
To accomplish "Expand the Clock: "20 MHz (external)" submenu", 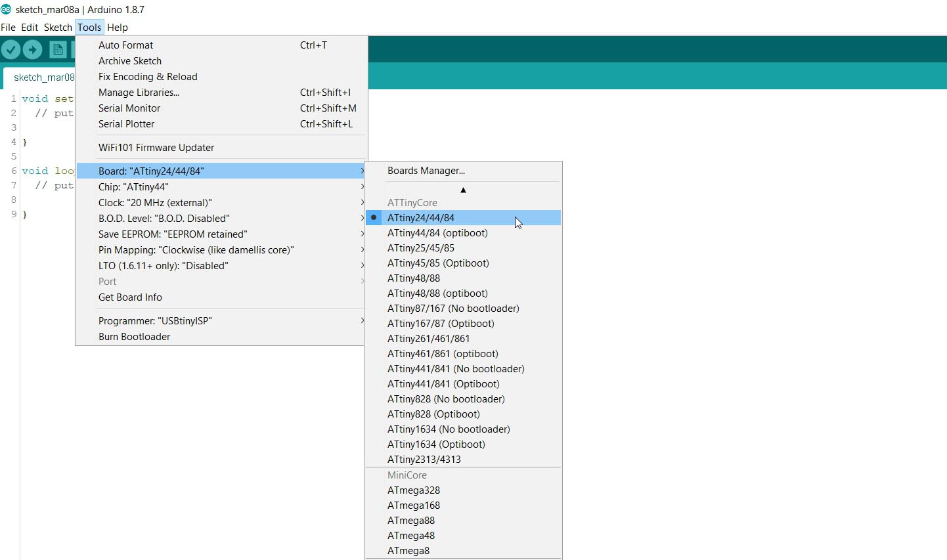I will 221,202.
